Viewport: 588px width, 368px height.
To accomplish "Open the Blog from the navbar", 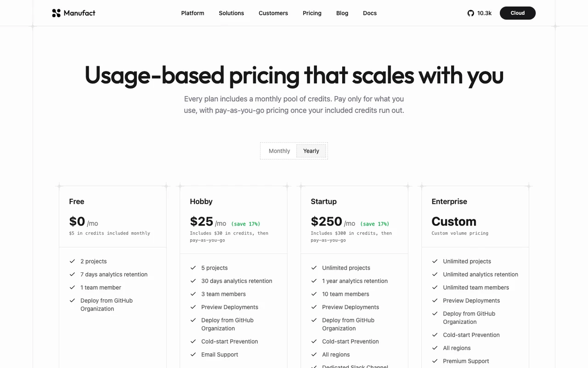I will (342, 13).
